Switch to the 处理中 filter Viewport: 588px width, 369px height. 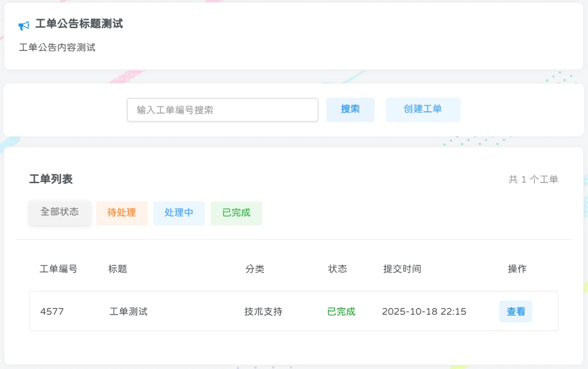(x=179, y=213)
